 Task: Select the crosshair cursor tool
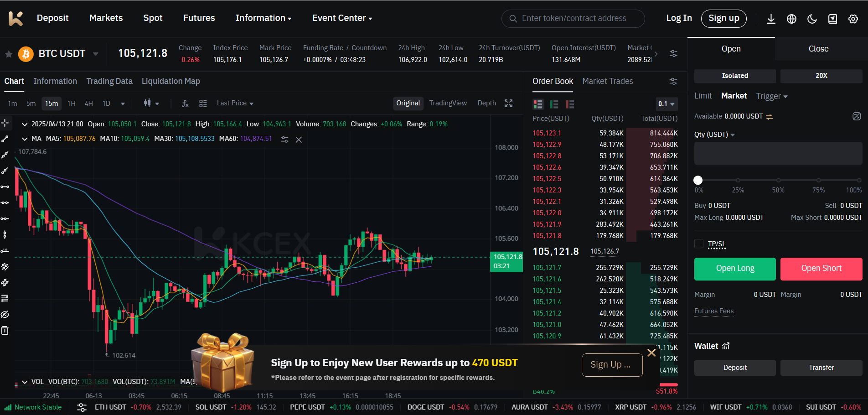click(x=5, y=123)
